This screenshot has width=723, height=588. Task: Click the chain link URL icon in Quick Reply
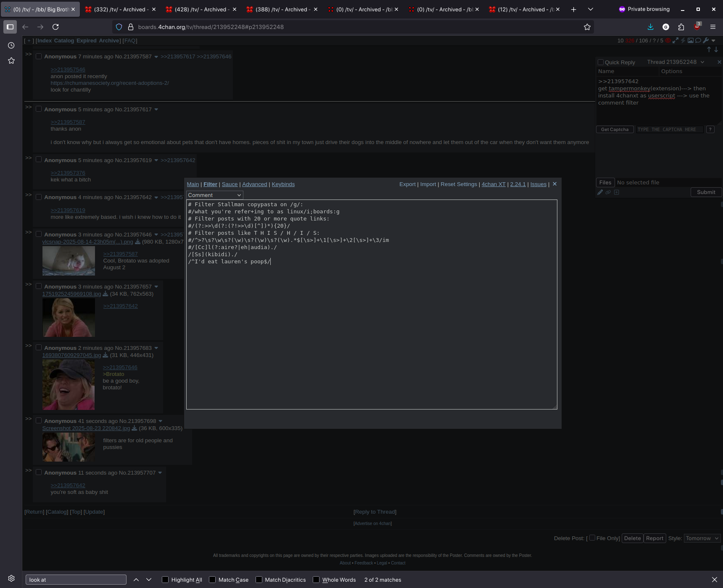(608, 192)
